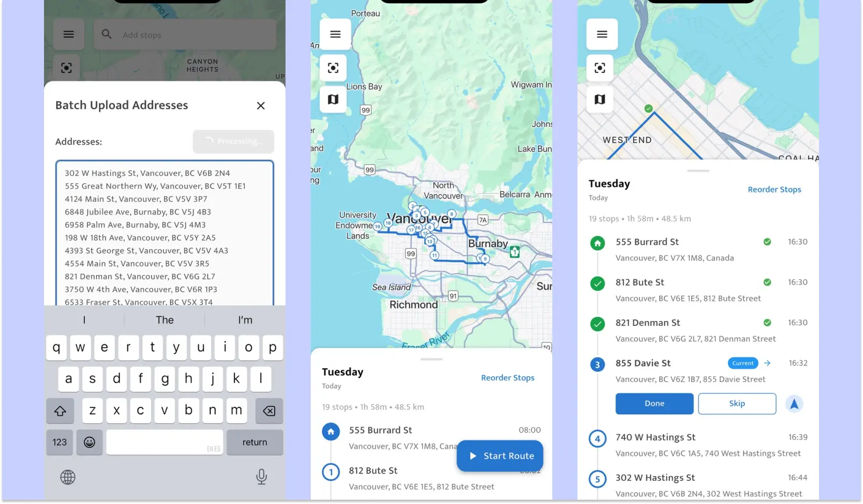This screenshot has height=504, width=863.
Task: Tap the microphone icon below the keyboard
Action: tap(261, 477)
